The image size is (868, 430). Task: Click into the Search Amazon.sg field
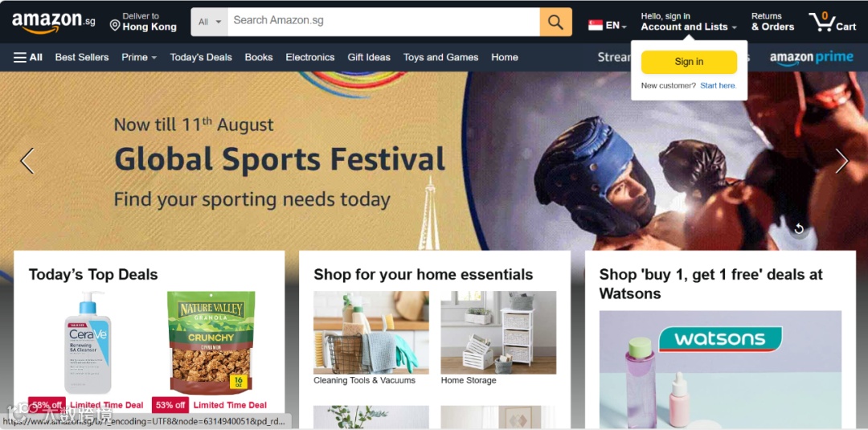[383, 23]
